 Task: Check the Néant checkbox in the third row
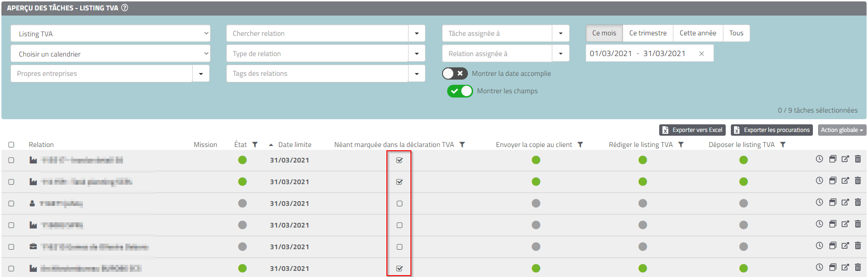click(x=400, y=204)
